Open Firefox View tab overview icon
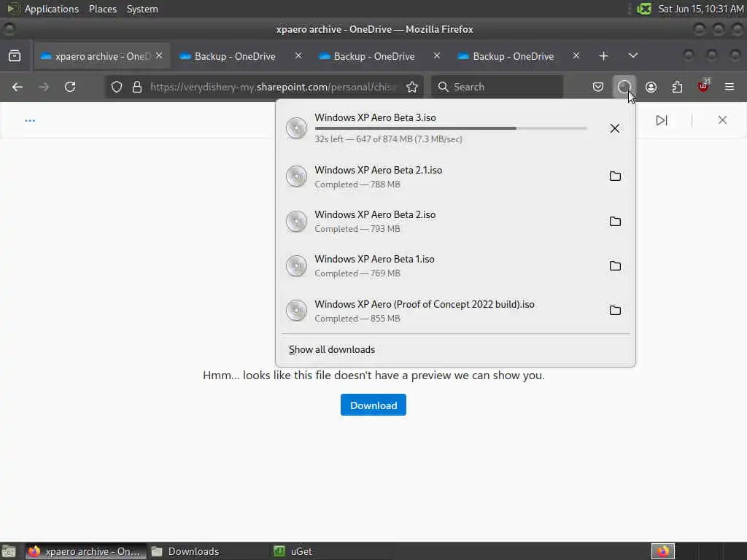Viewport: 747px width, 560px height. tap(15, 55)
